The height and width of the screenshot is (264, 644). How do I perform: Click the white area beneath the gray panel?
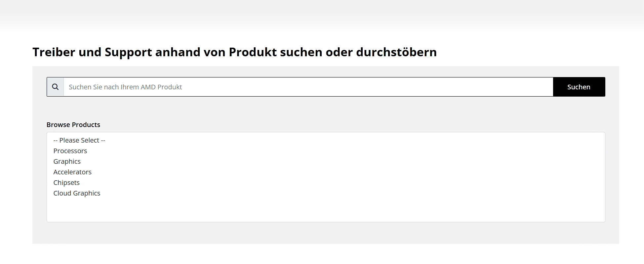click(x=326, y=254)
